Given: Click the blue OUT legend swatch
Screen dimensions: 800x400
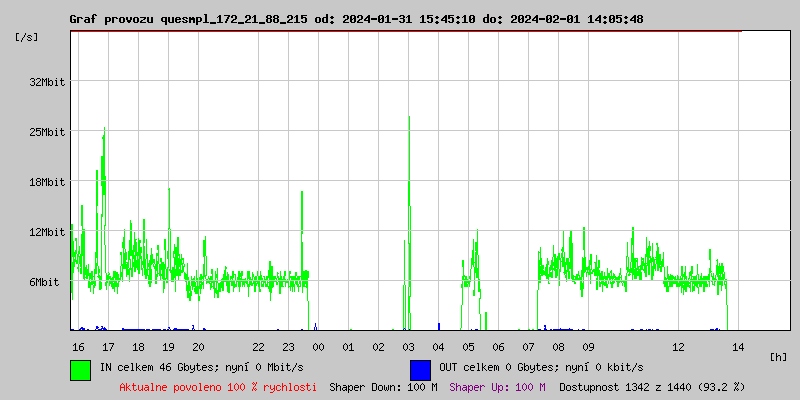Looking at the screenshot, I should point(420,370).
